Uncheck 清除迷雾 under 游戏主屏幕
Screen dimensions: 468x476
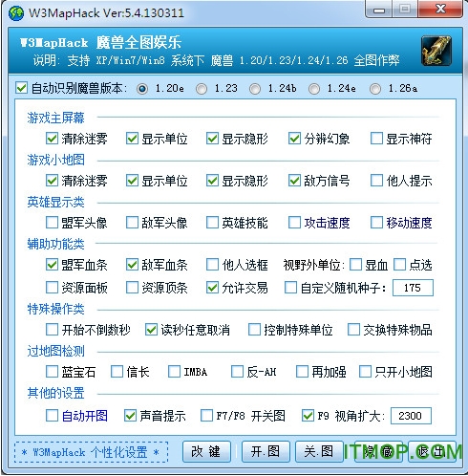(x=52, y=139)
